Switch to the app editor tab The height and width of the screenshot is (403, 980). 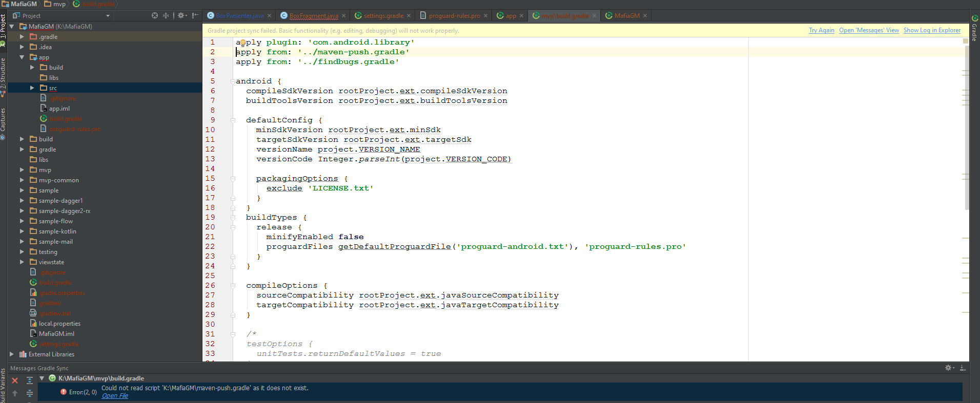[511, 16]
